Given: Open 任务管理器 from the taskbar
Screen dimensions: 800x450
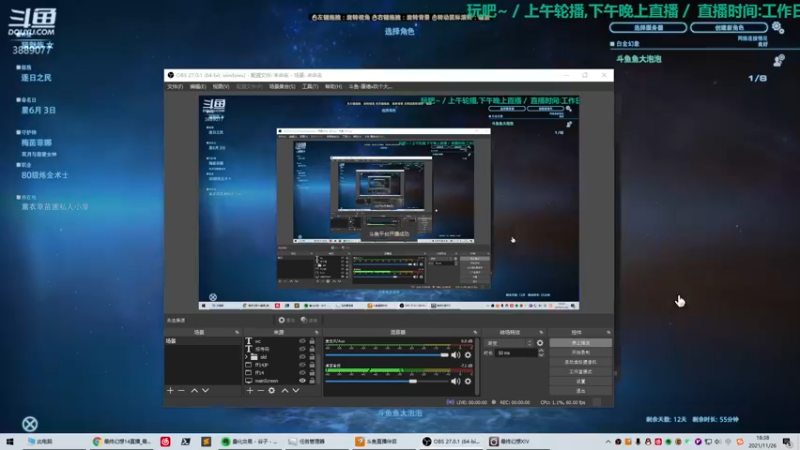Looking at the screenshot, I should pyautogui.click(x=307, y=441).
